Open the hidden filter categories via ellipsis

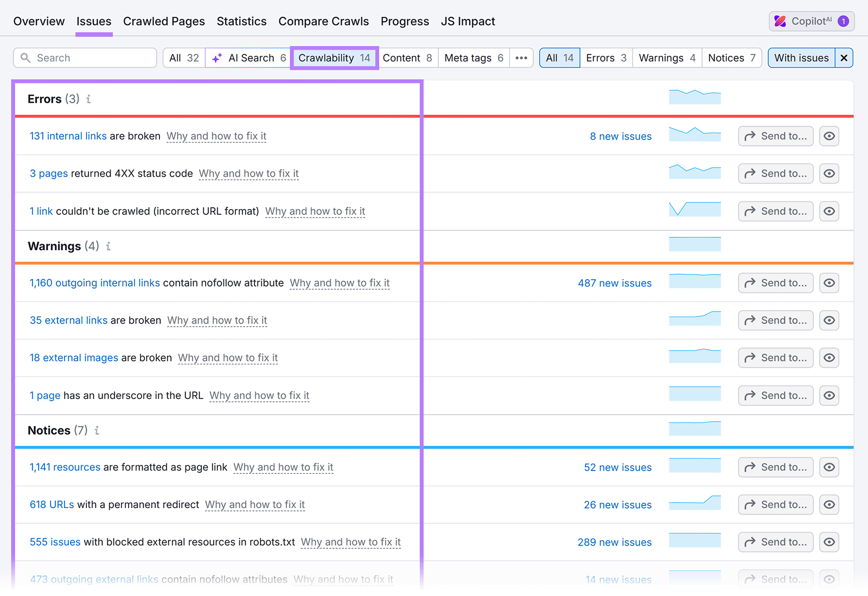pos(521,58)
